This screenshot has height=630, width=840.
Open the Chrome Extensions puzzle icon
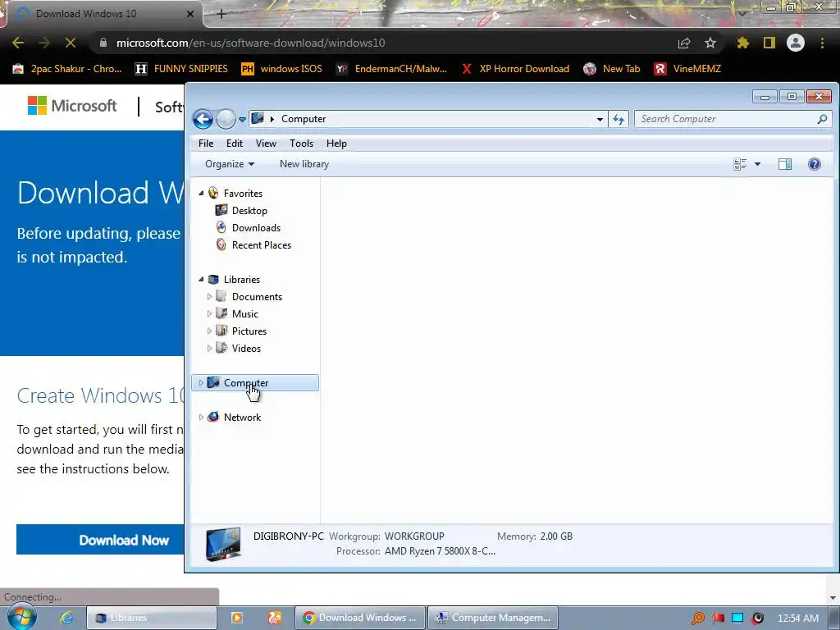[742, 43]
